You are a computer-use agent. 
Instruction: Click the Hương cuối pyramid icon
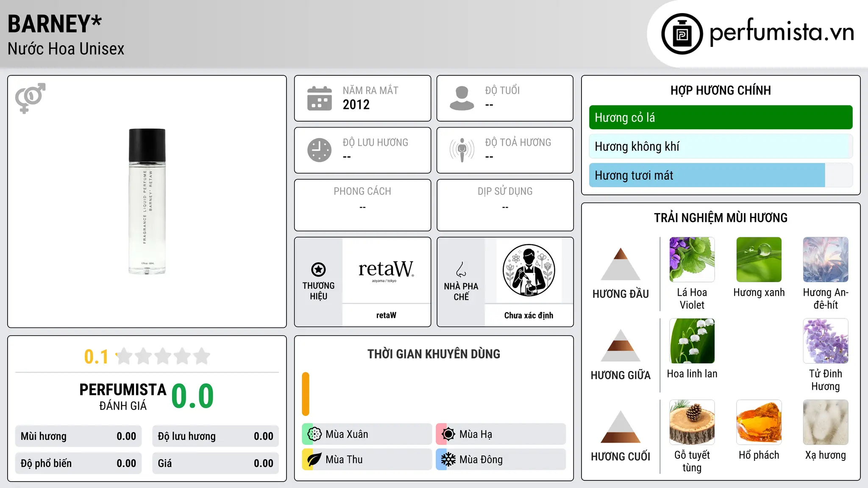pos(620,427)
